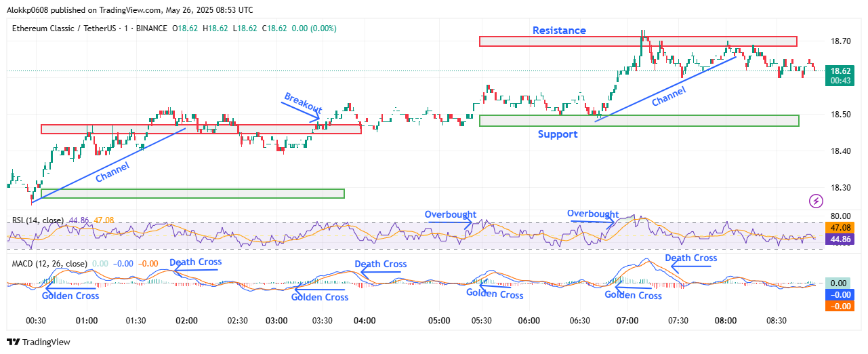Viewport: 868px width, 354px height.
Task: Click the 18.30 price axis label
Action: click(840, 188)
